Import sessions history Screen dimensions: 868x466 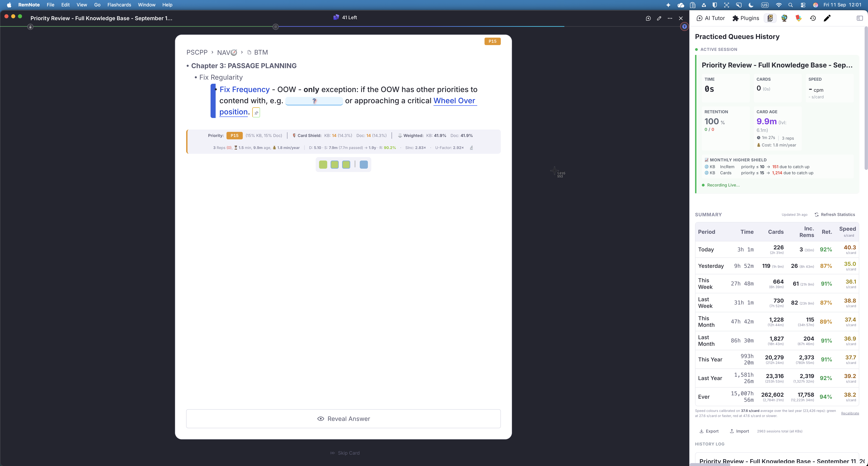click(739, 431)
